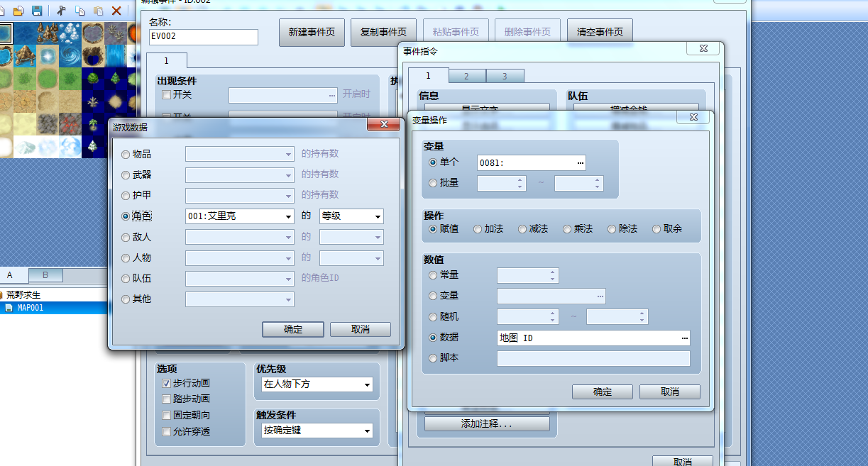Open the 001:艾里克 actor dropdown

click(x=240, y=216)
